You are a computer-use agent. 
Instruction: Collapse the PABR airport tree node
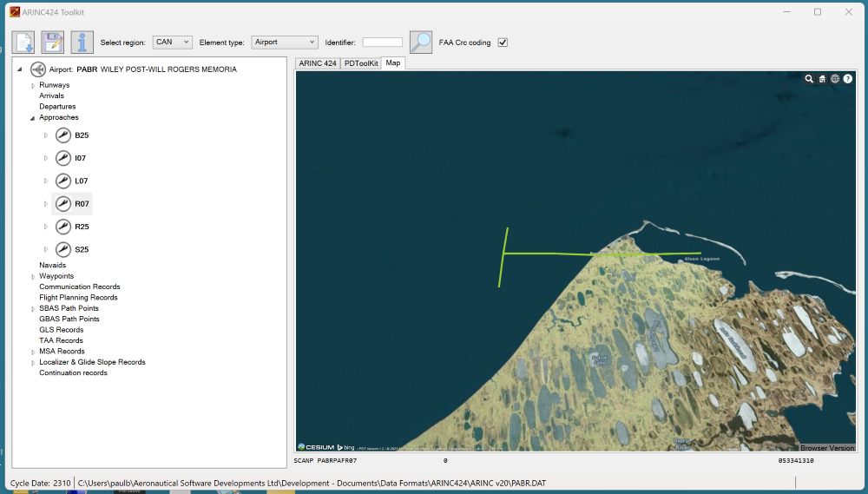tap(19, 69)
